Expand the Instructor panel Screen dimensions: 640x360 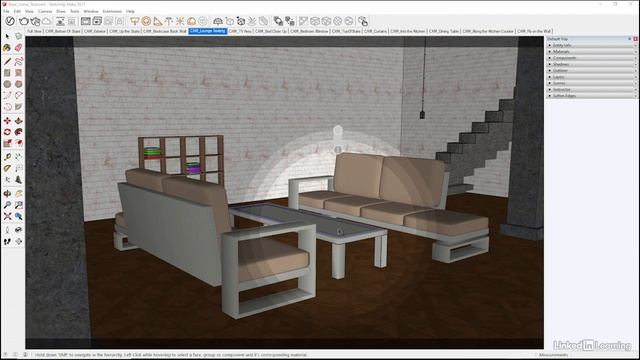[x=591, y=89]
